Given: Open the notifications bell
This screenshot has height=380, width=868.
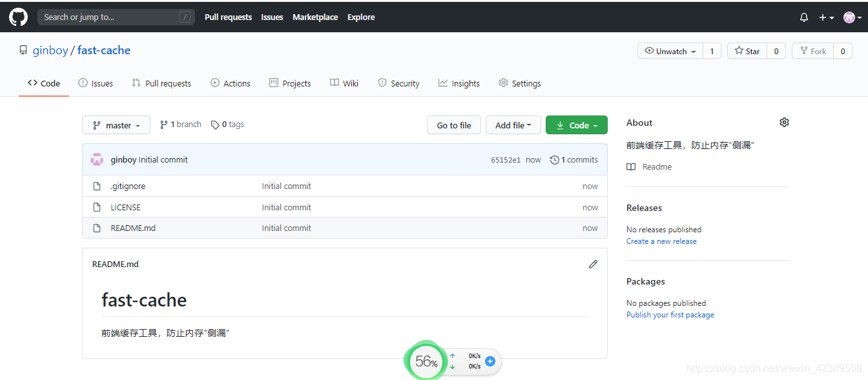Looking at the screenshot, I should coord(804,17).
